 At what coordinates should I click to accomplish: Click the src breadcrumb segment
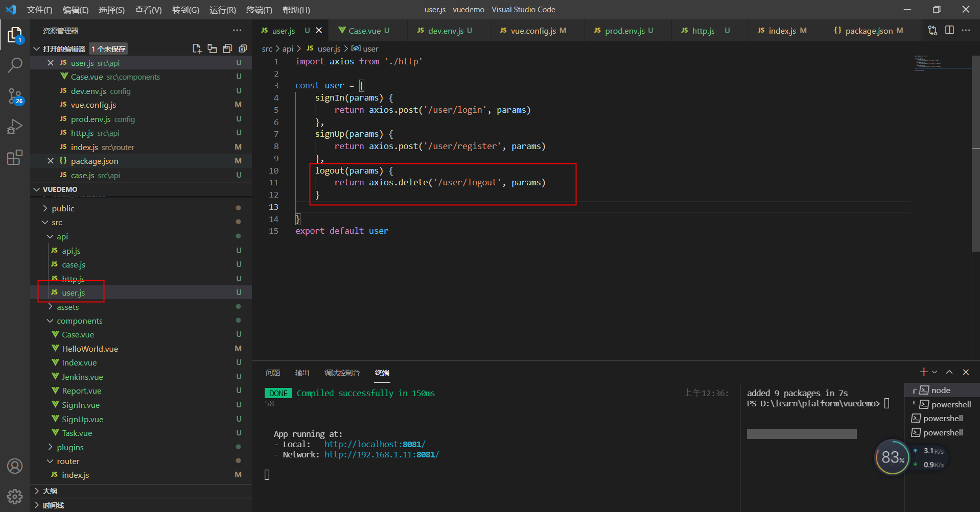click(267, 48)
